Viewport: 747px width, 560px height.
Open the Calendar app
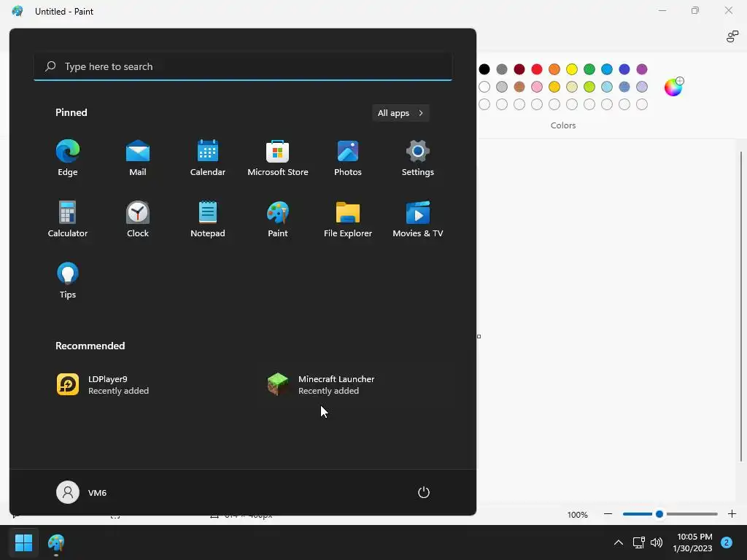click(x=208, y=158)
